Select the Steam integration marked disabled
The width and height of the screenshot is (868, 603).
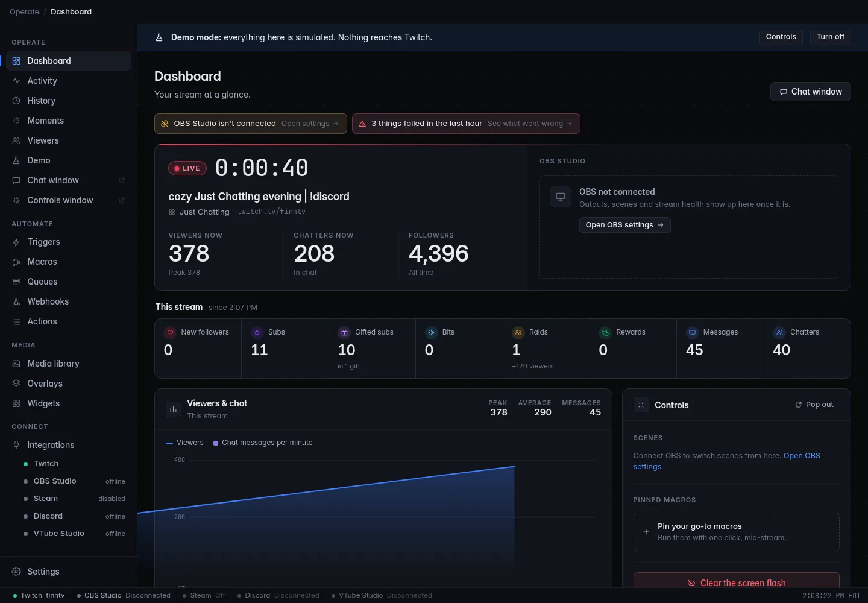tap(74, 499)
